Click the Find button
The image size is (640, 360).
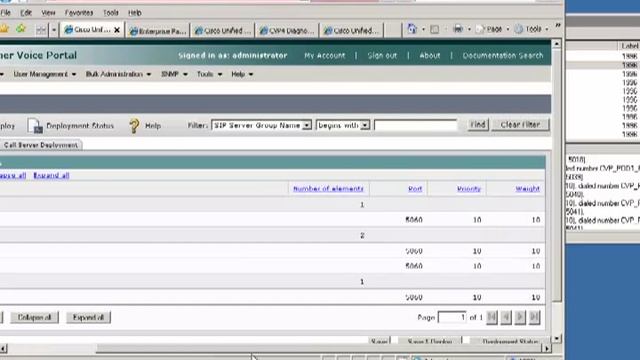click(478, 124)
